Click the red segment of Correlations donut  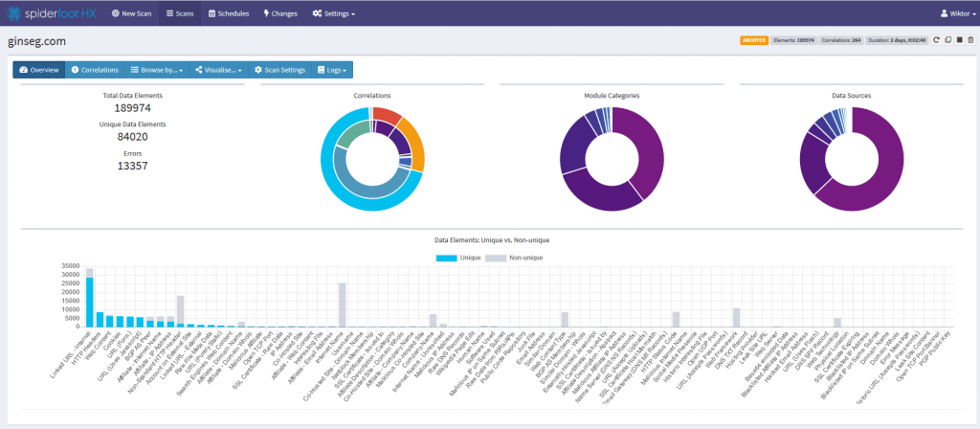[x=388, y=115]
